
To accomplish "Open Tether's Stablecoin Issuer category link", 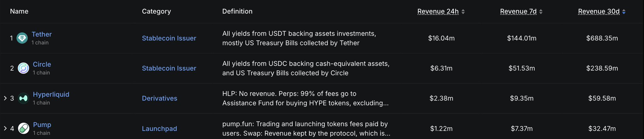I will click(x=169, y=38).
